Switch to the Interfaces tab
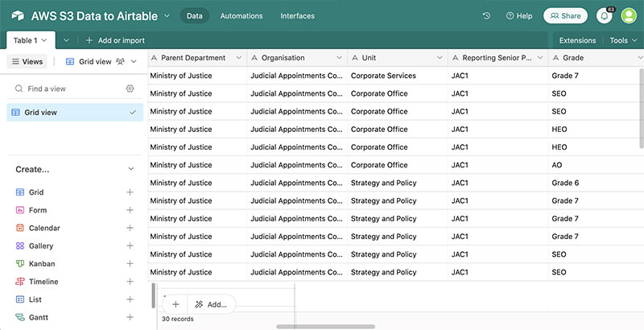The image size is (644, 330). click(297, 16)
